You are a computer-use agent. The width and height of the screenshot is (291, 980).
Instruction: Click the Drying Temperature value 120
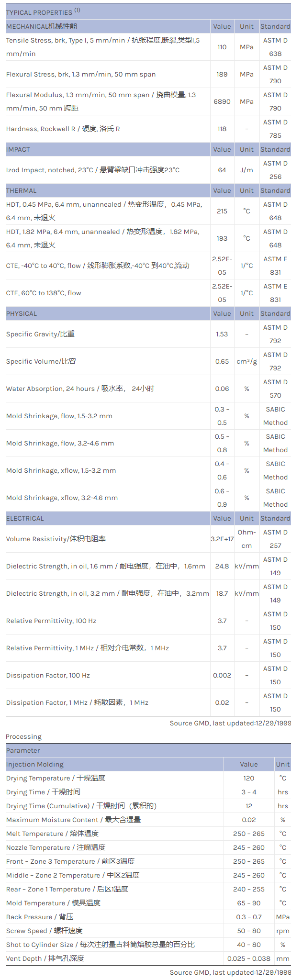pos(249,778)
